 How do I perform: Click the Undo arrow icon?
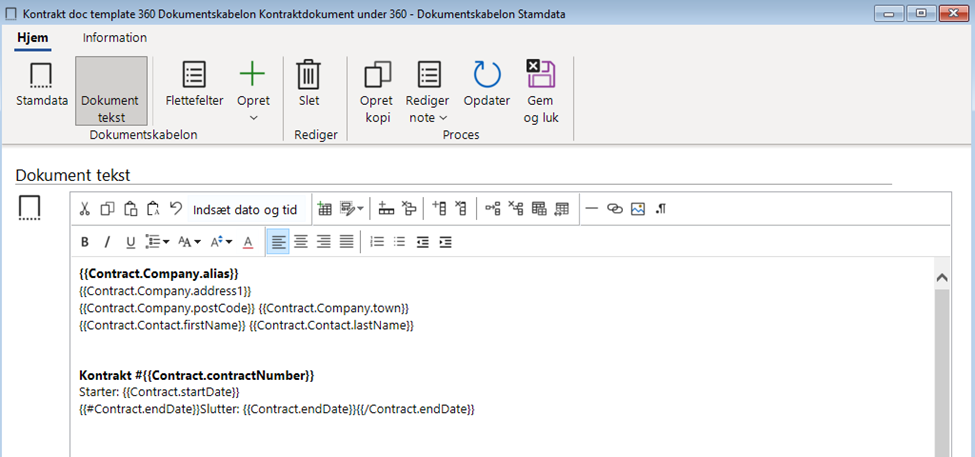coord(175,209)
